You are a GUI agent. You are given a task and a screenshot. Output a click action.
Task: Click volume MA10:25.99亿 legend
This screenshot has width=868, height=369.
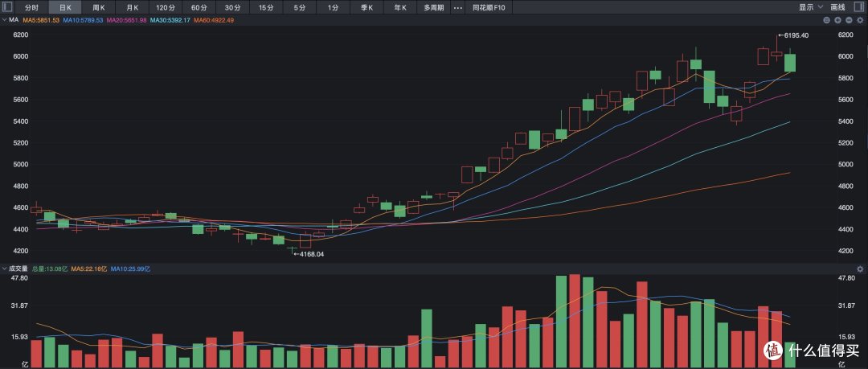(131, 269)
